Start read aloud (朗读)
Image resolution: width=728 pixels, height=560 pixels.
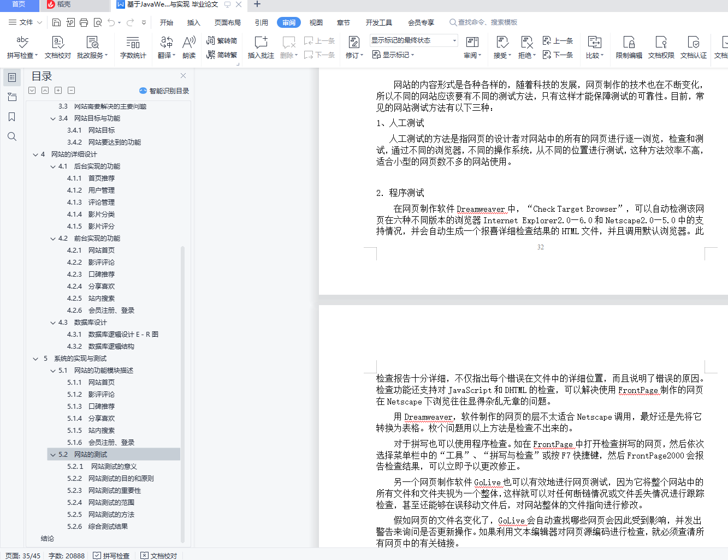pyautogui.click(x=189, y=47)
